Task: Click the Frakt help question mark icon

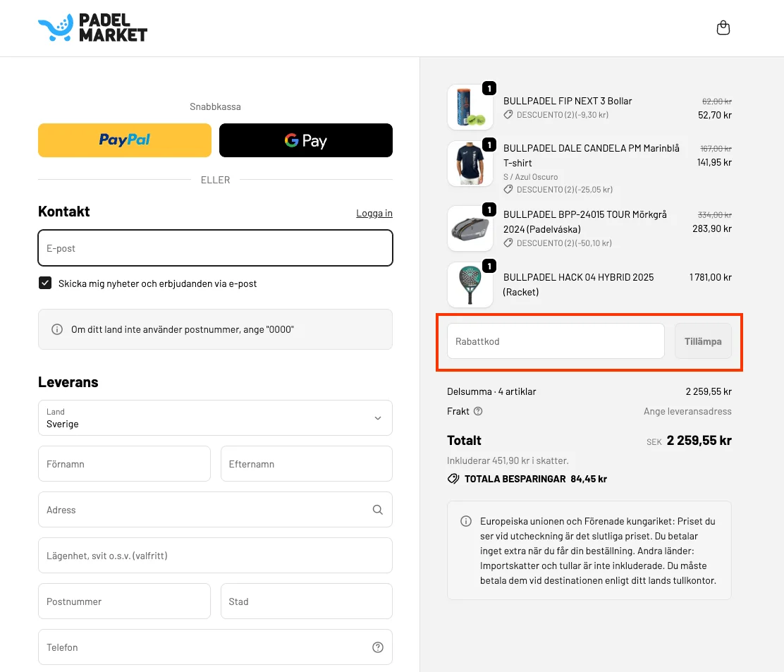Action: (478, 411)
